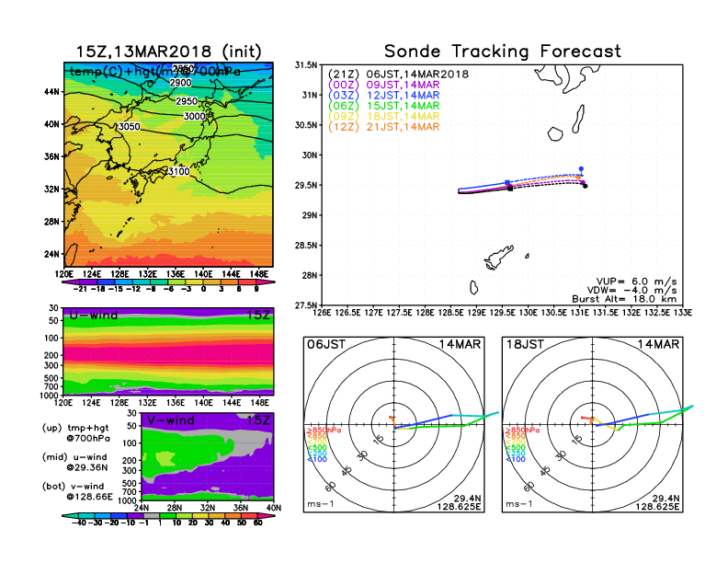Click the 'V-wind' panel label
This screenshot has height=563, width=728.
point(171,420)
